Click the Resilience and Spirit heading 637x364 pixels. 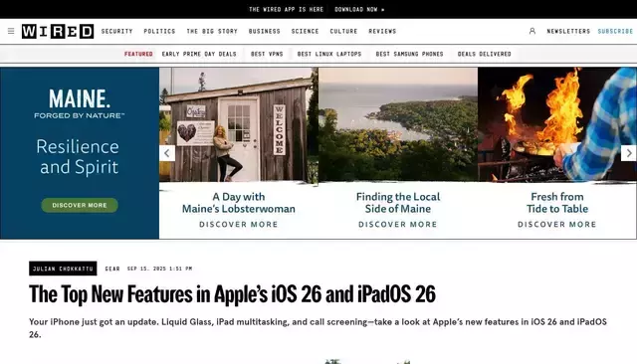tap(78, 157)
